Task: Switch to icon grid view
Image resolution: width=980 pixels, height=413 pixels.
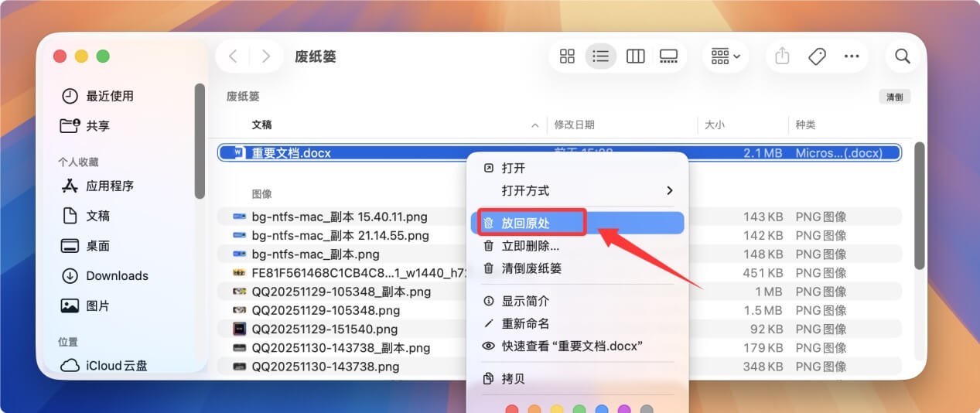Action: pyautogui.click(x=567, y=56)
